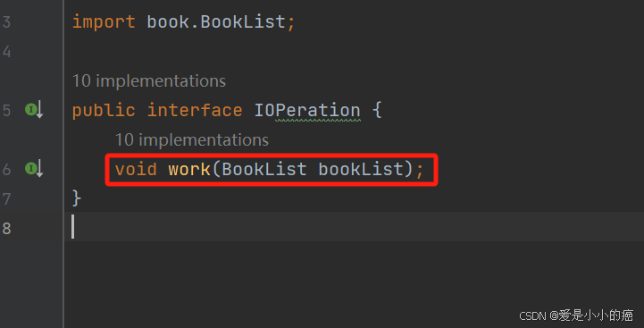Click book.BookList in the import statement

pyautogui.click(x=216, y=21)
